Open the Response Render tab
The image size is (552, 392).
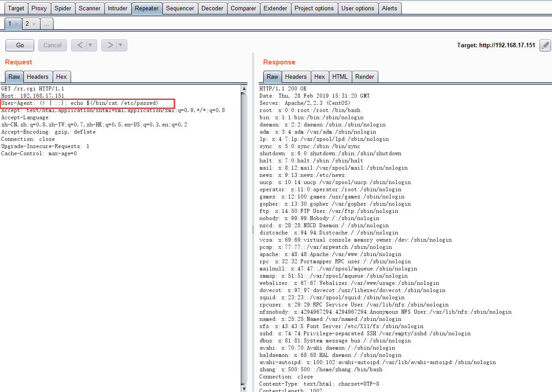pos(365,77)
